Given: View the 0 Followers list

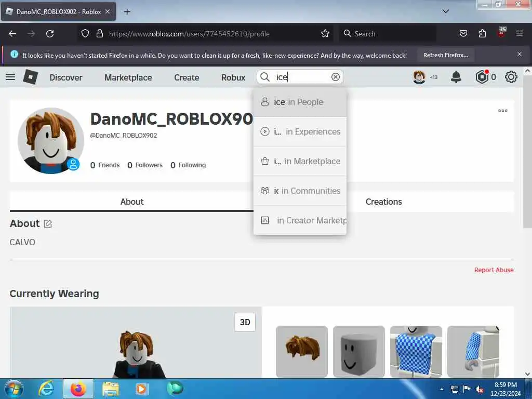Looking at the screenshot, I should tap(145, 165).
